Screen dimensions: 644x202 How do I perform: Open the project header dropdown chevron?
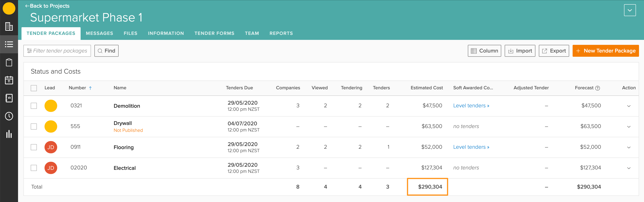(x=630, y=10)
